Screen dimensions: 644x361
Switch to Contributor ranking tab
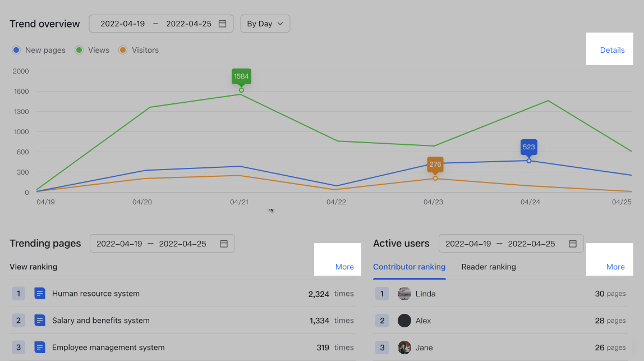(x=409, y=267)
